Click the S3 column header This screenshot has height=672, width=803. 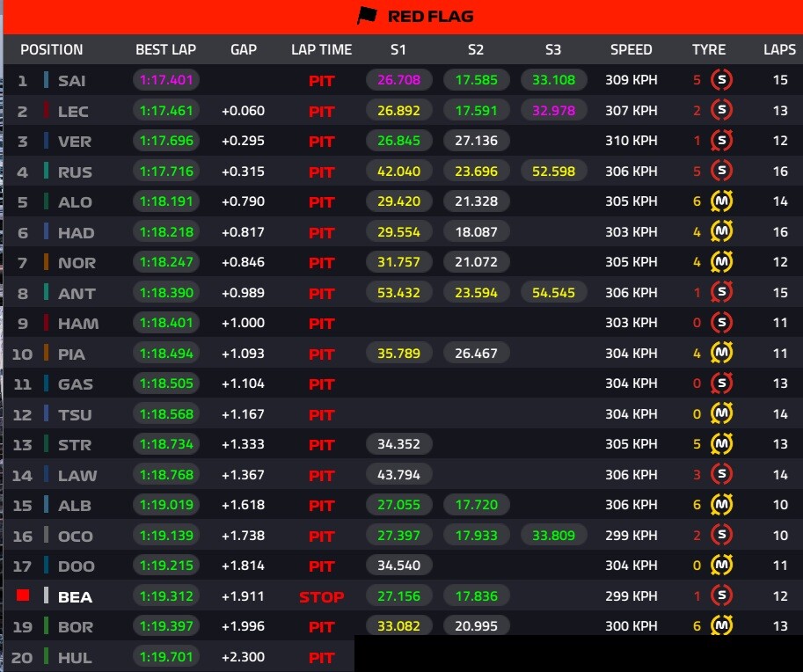click(x=553, y=49)
